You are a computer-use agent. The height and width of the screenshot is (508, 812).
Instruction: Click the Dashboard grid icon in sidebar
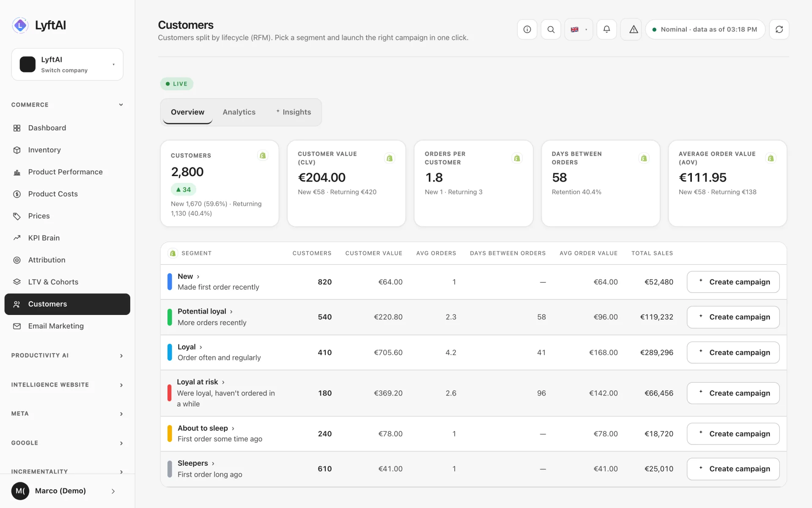(x=17, y=128)
